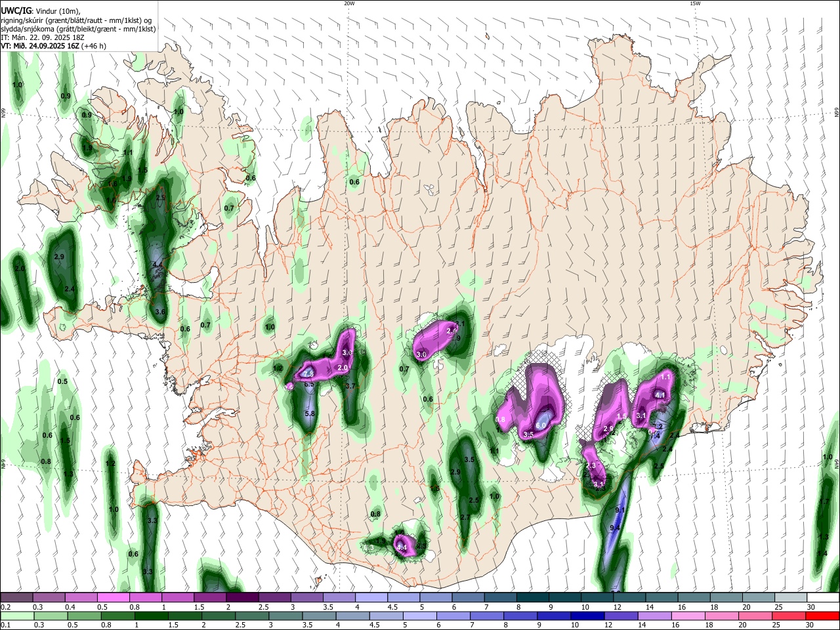Click the '5.8' precipitation value label
Image resolution: width=840 pixels, height=630 pixels.
tap(310, 413)
